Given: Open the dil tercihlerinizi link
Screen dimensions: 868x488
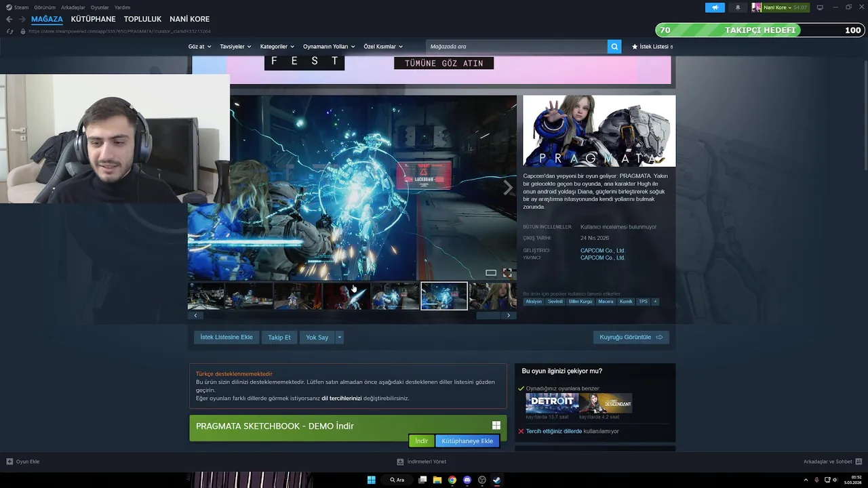Looking at the screenshot, I should point(341,398).
